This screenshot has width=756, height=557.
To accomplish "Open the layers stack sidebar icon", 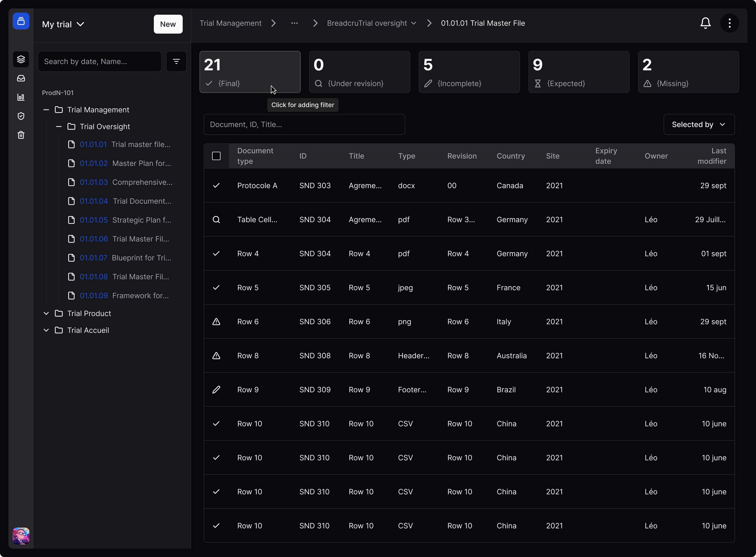I will click(21, 59).
